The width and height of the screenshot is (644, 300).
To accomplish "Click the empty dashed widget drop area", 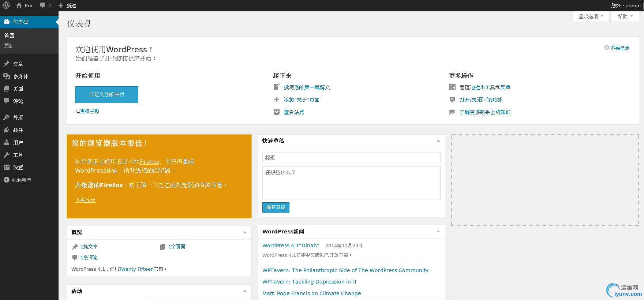I will [x=545, y=180].
